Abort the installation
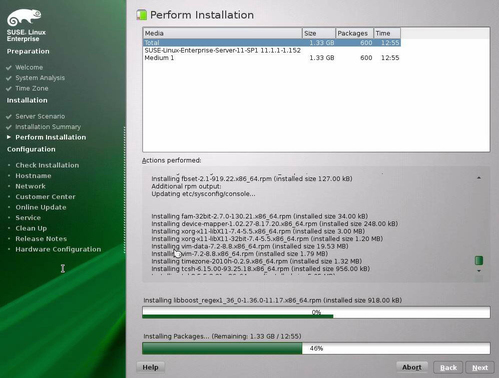 pyautogui.click(x=412, y=367)
